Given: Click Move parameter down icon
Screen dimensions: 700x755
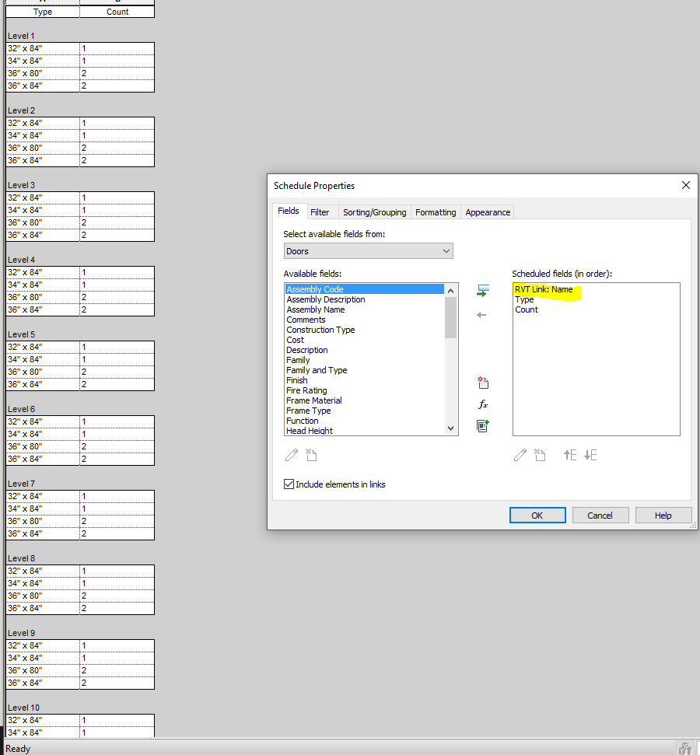Looking at the screenshot, I should point(590,455).
